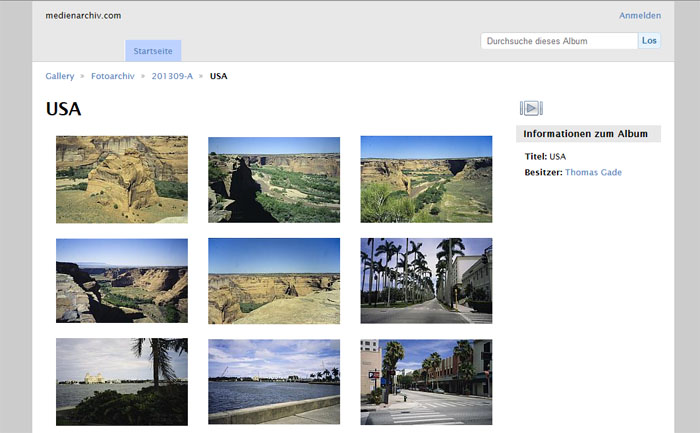Screen dimensions: 700x433
Task: Open the Fotoarchiv breadcrumb link
Action: pyautogui.click(x=112, y=76)
